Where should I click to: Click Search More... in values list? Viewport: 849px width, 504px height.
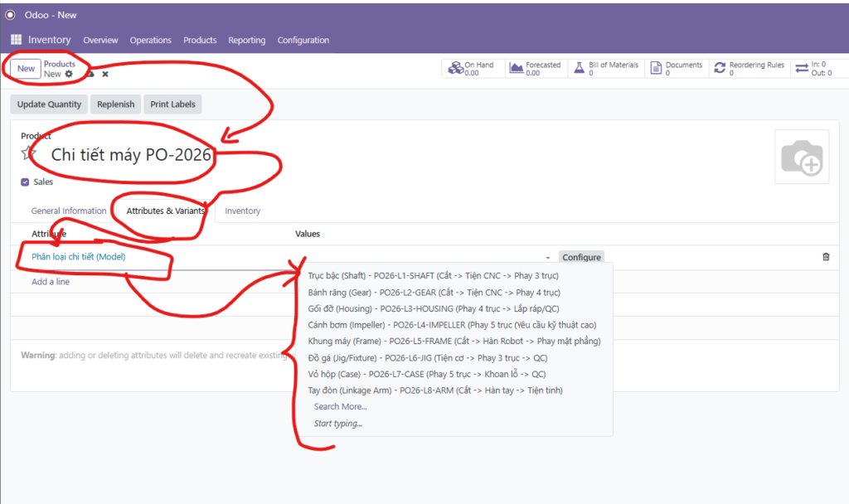340,406
